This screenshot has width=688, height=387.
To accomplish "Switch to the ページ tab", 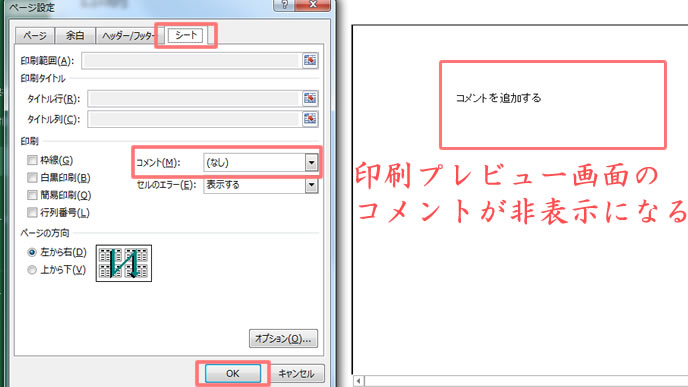I will tap(35, 36).
